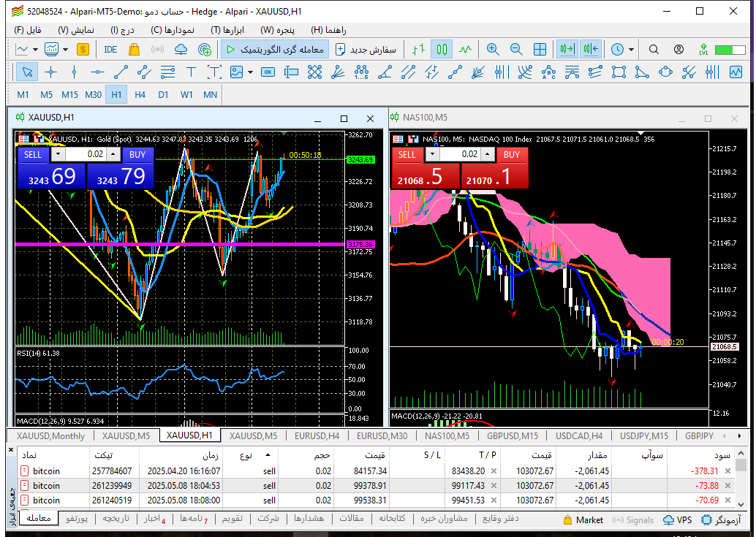Viewport: 756px width, 537px height.
Task: Toggle chart shift from right edge
Action: click(591, 49)
